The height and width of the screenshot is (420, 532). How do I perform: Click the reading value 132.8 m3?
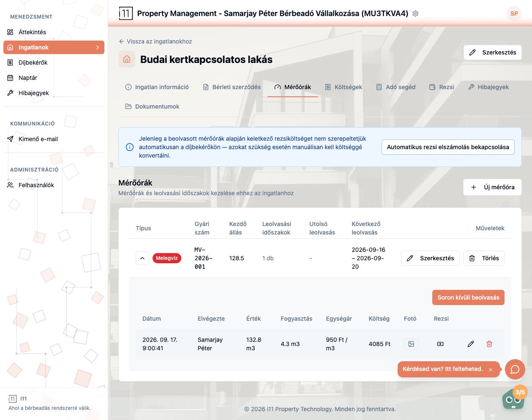254,344
